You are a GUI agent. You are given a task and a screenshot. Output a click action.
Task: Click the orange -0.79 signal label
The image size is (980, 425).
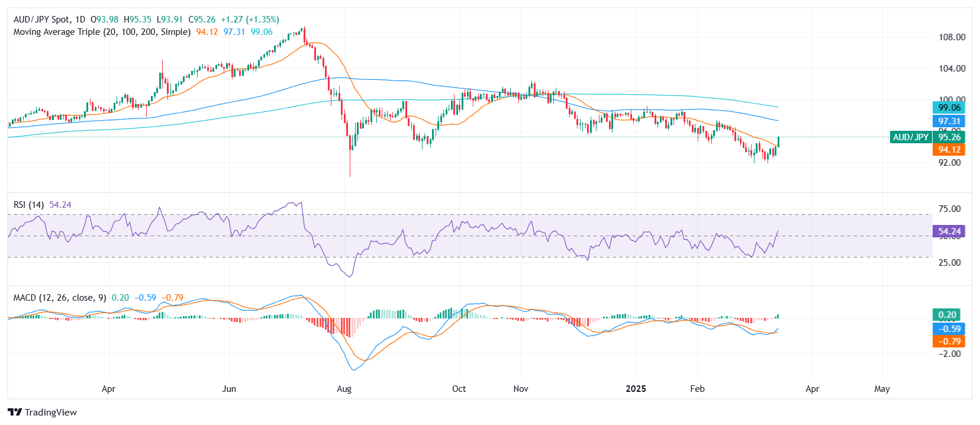(949, 342)
